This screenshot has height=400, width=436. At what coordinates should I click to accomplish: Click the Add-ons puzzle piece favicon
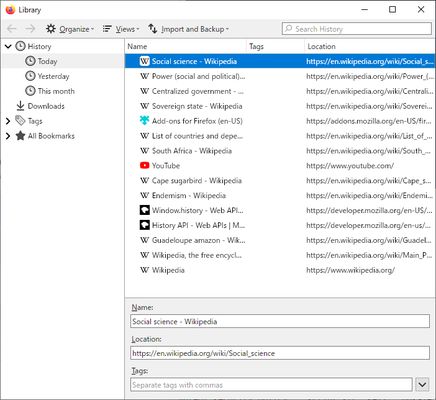pyautogui.click(x=144, y=121)
